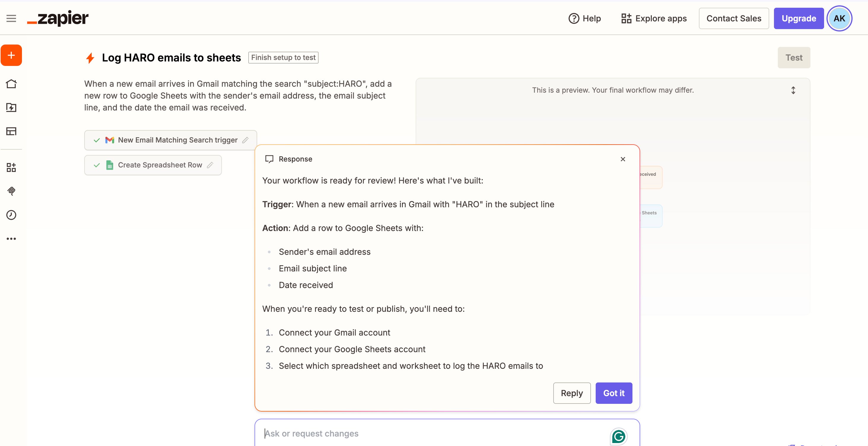This screenshot has width=868, height=446.
Task: Click the Reply button
Action: pyautogui.click(x=571, y=393)
